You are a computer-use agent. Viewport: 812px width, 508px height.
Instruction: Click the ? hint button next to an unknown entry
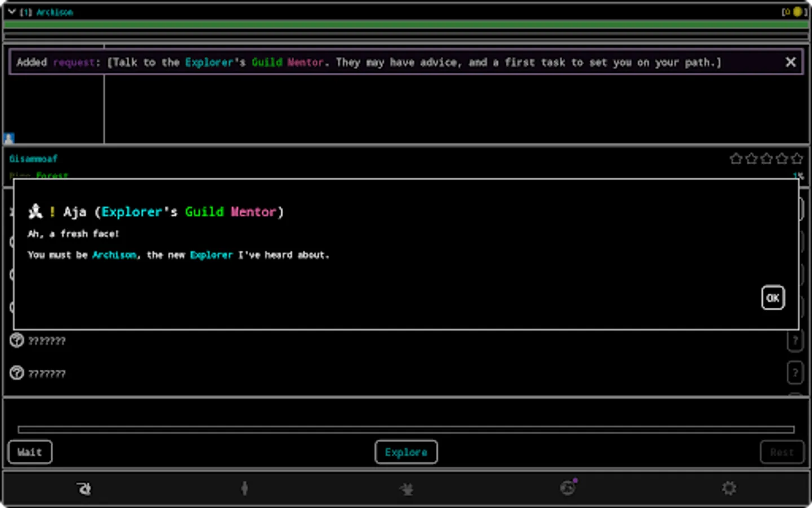pos(795,340)
